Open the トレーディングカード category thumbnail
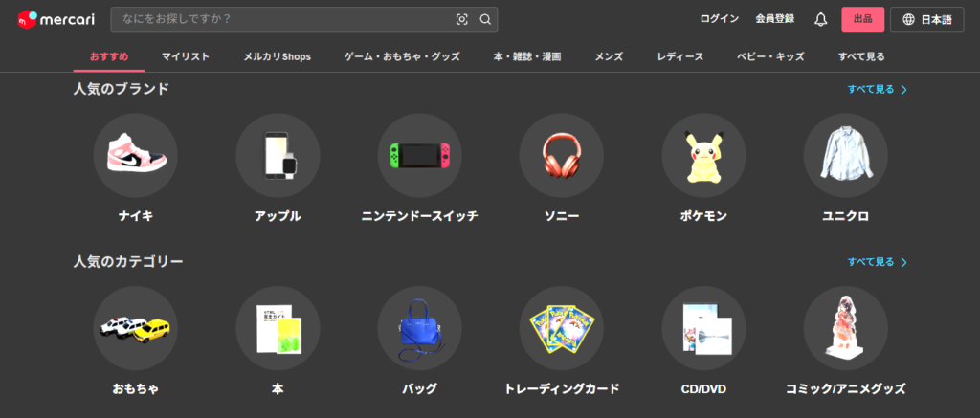980x418 pixels. 561,328
